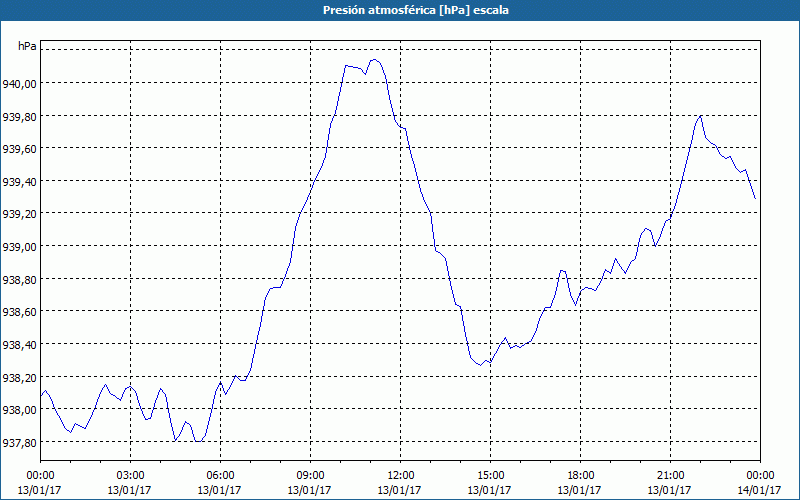Click the 938,00 y-axis value
Screen dimensions: 800x500
19,410
